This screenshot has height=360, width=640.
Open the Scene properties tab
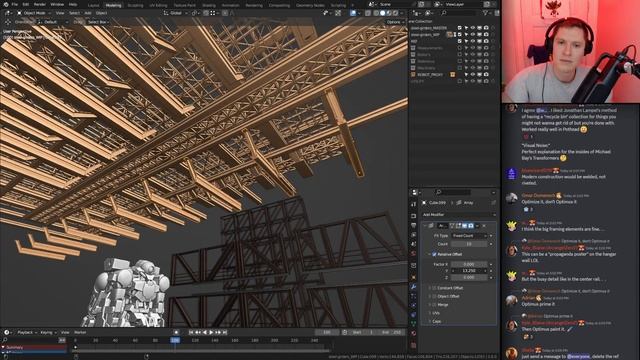(x=413, y=244)
